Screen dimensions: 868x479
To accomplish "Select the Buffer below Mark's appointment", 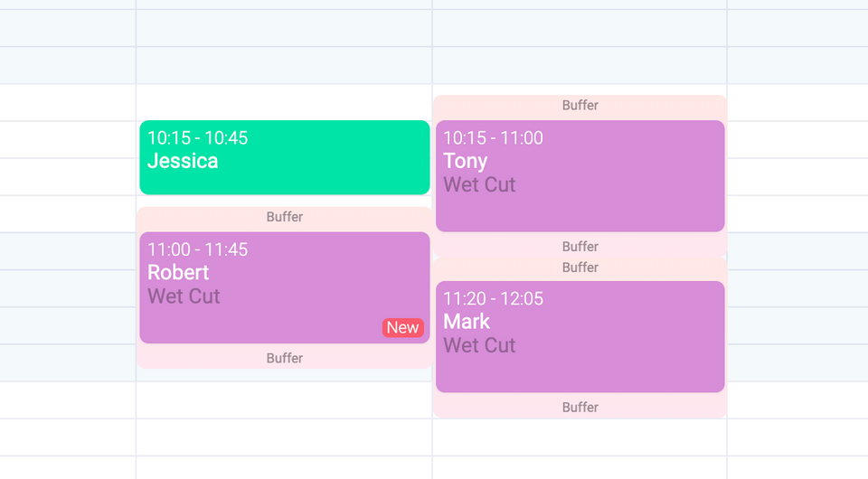I will click(580, 407).
